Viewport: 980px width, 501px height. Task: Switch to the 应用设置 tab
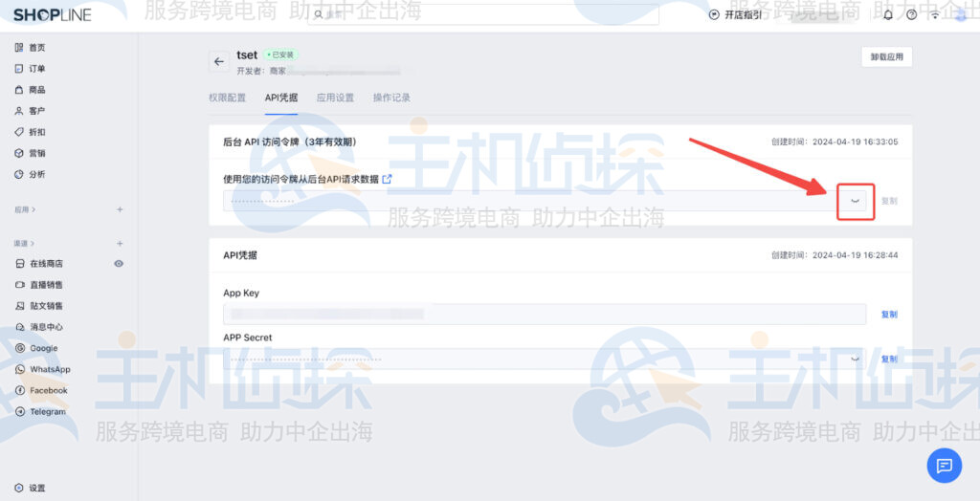point(336,98)
